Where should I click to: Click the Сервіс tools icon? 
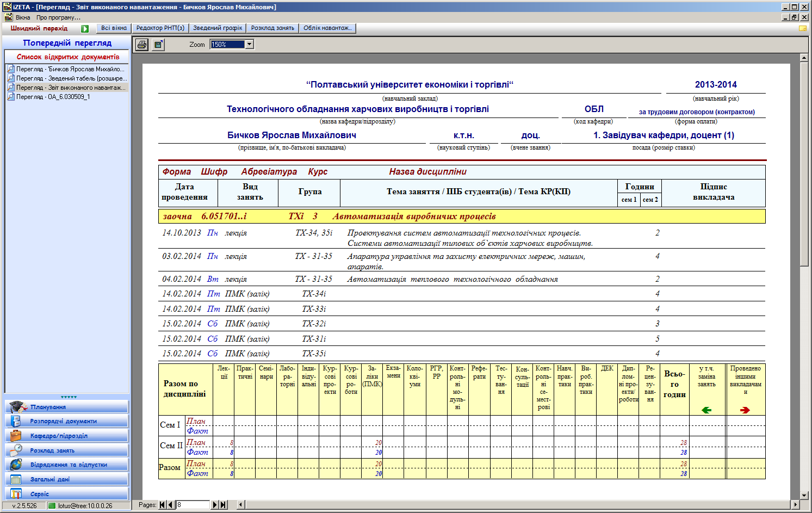[x=16, y=494]
